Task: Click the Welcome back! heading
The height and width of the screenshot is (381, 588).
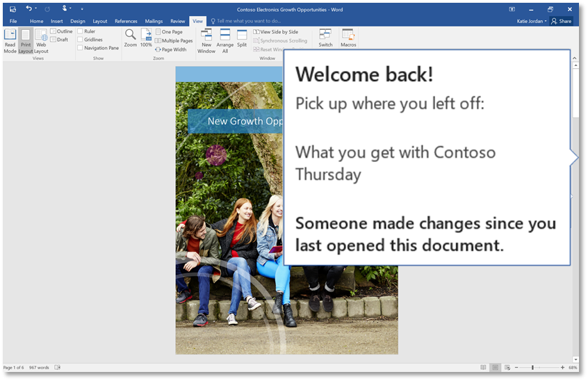Action: pos(364,74)
